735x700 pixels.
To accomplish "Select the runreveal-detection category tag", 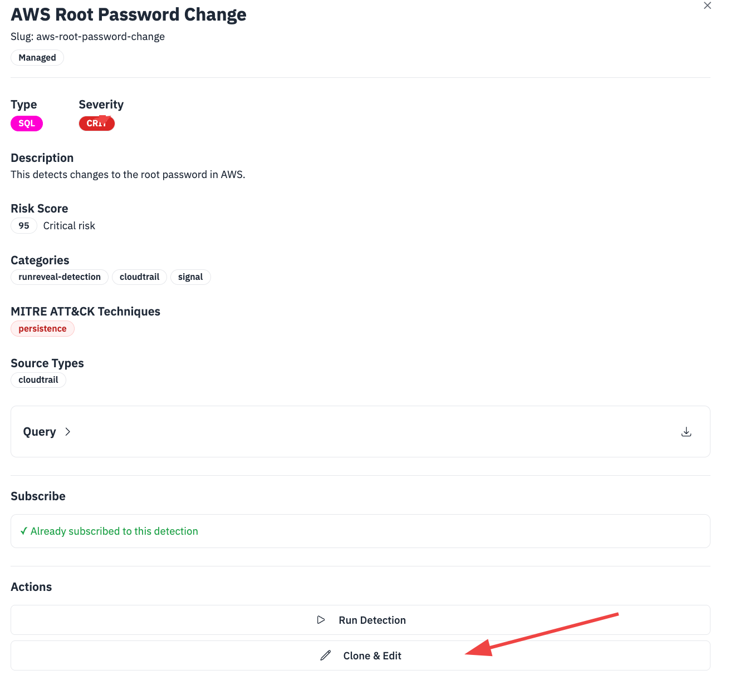I will (60, 277).
